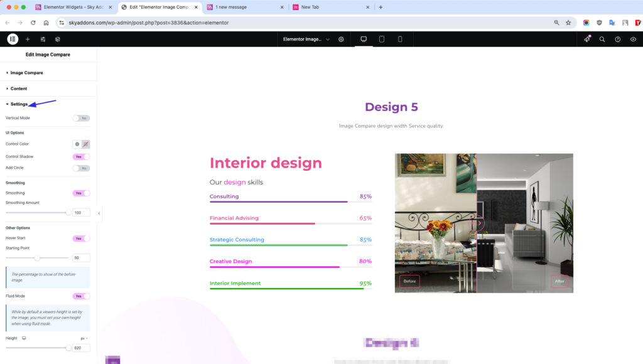The image size is (643, 364).
Task: Expand the Content section
Action: point(48,88)
